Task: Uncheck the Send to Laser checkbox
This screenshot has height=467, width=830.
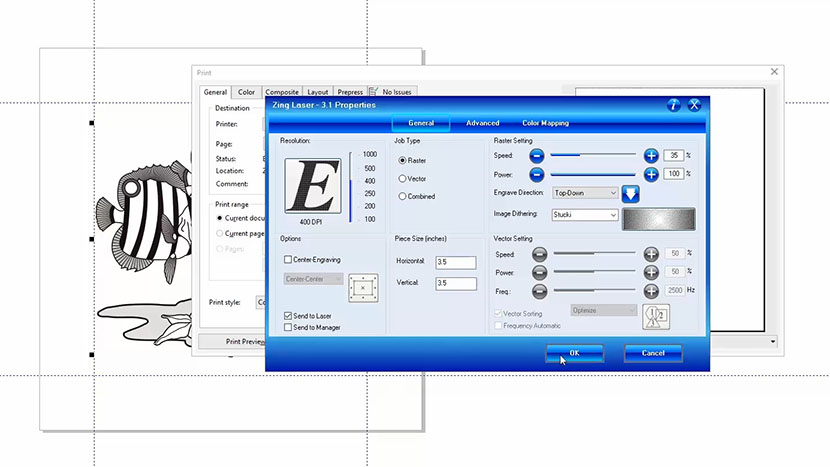Action: pos(289,316)
